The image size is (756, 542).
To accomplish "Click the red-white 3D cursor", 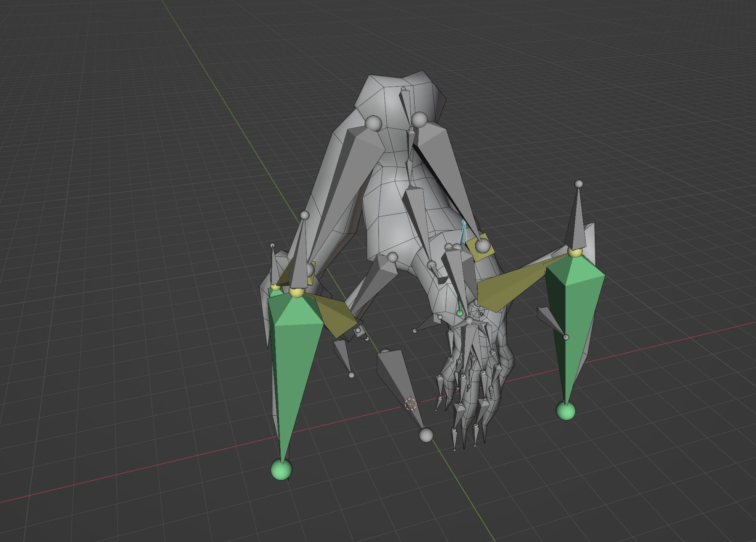I will point(410,404).
